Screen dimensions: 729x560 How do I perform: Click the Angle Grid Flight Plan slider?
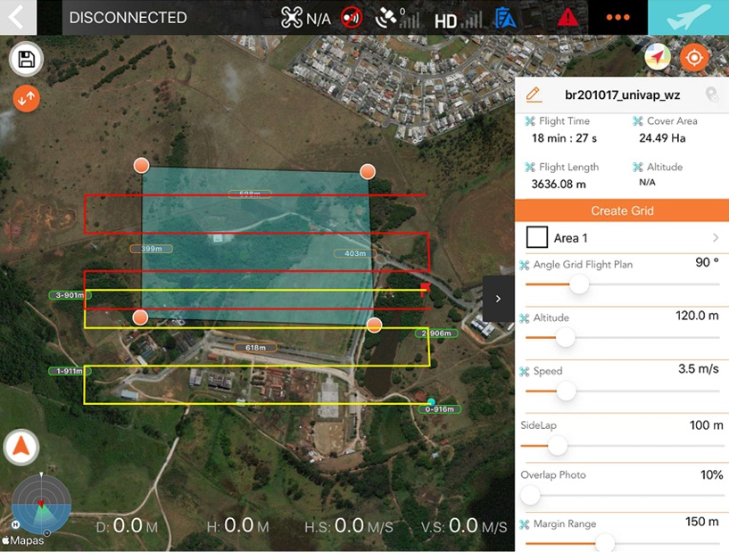pyautogui.click(x=579, y=284)
